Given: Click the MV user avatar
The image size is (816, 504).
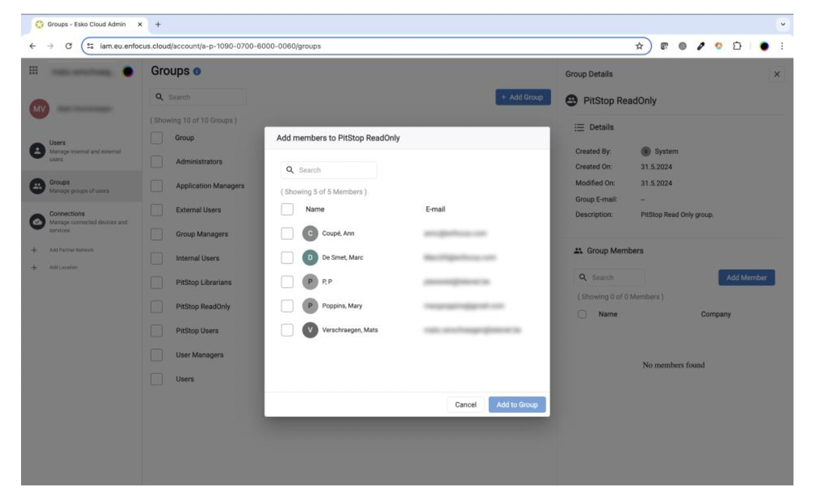Looking at the screenshot, I should pos(39,109).
